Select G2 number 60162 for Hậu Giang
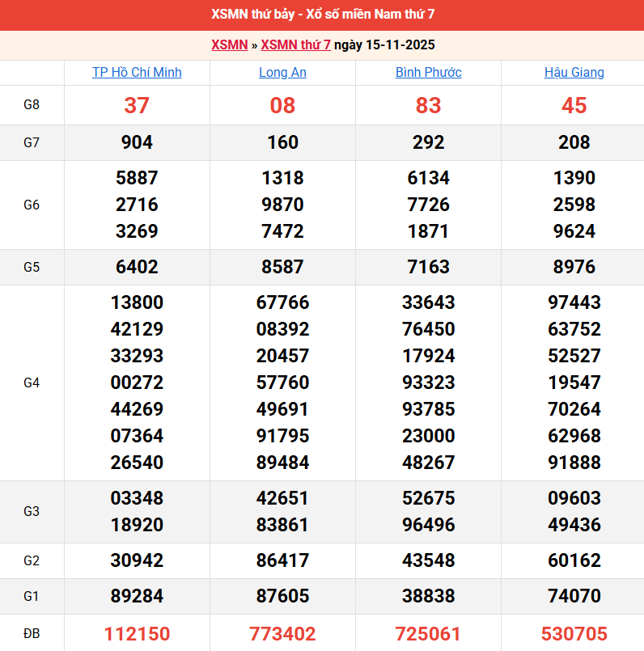This screenshot has height=651, width=644. tap(574, 560)
